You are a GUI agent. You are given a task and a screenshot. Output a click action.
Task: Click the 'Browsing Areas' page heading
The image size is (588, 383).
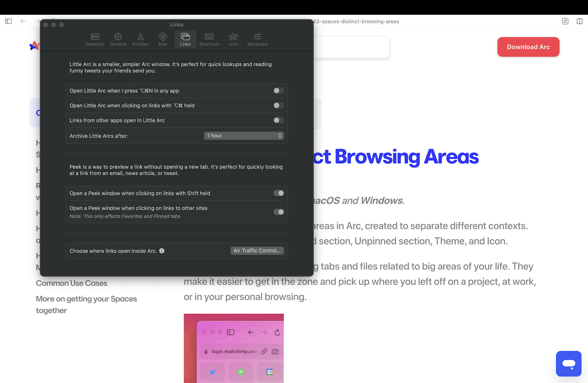(x=406, y=157)
